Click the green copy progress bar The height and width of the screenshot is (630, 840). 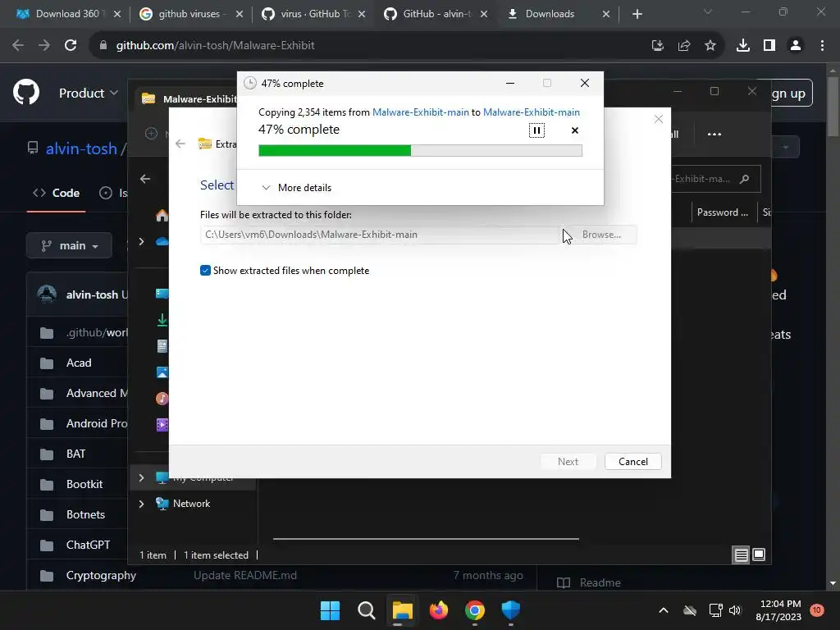tap(420, 151)
